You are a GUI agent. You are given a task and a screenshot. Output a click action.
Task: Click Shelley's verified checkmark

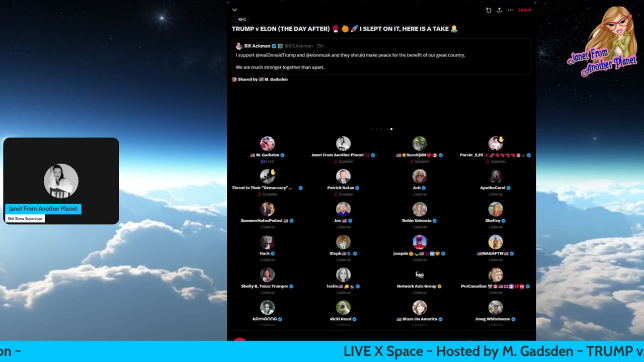coord(503,220)
